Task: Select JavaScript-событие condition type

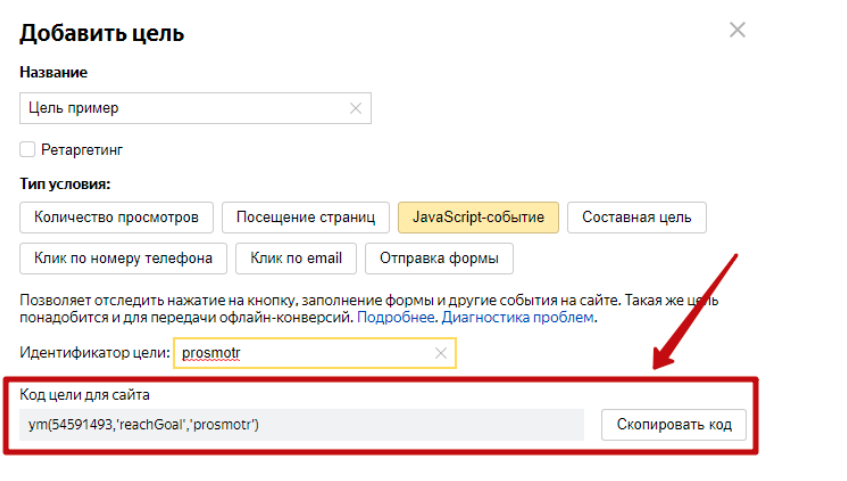Action: click(478, 217)
